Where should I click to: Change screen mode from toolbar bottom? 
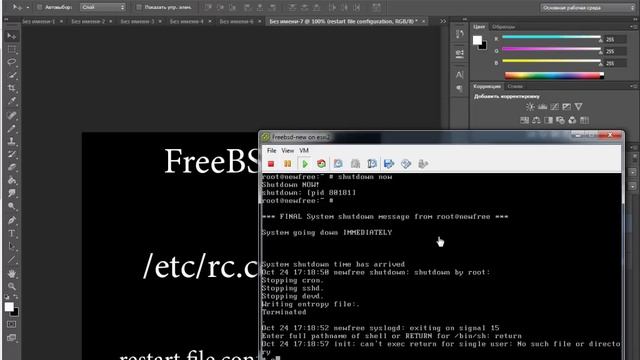point(11,338)
